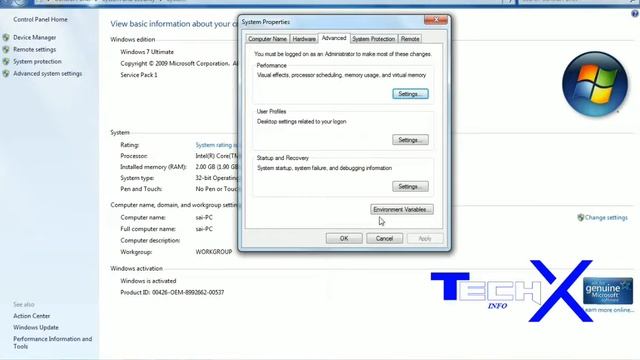Select the Advanced tab

(334, 38)
